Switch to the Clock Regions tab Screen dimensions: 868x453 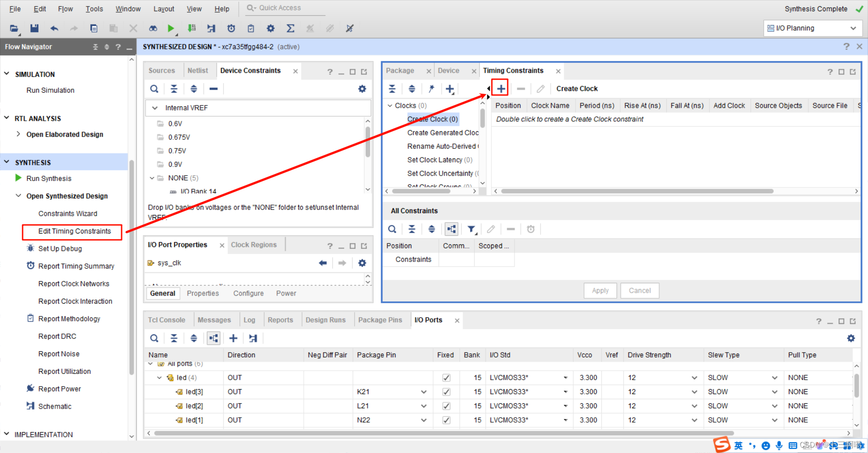tap(254, 245)
